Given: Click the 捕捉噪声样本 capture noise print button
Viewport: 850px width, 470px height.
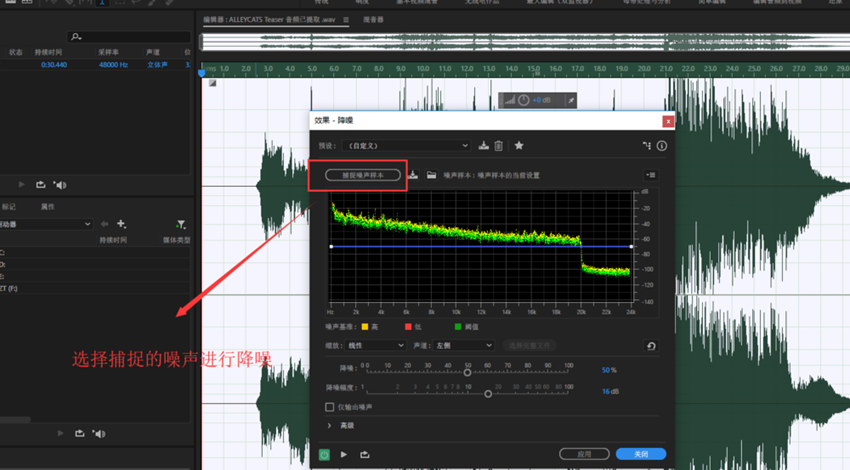Looking at the screenshot, I should (x=363, y=175).
